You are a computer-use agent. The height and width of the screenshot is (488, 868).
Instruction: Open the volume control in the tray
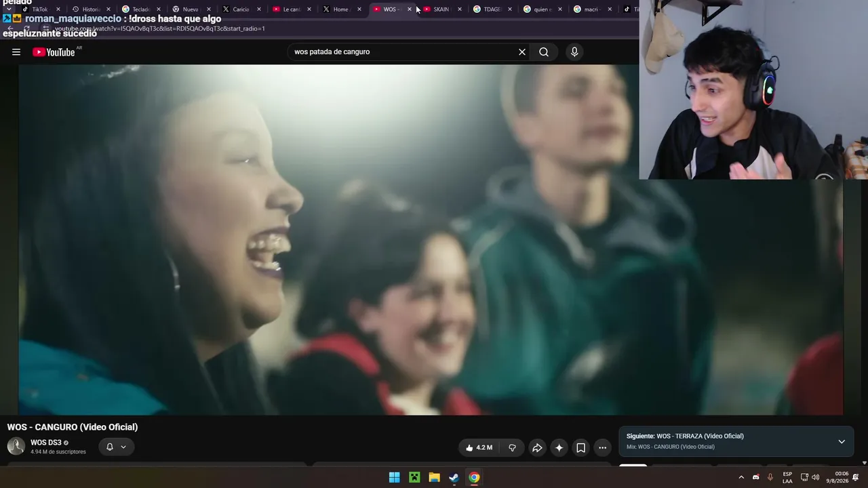tap(816, 477)
